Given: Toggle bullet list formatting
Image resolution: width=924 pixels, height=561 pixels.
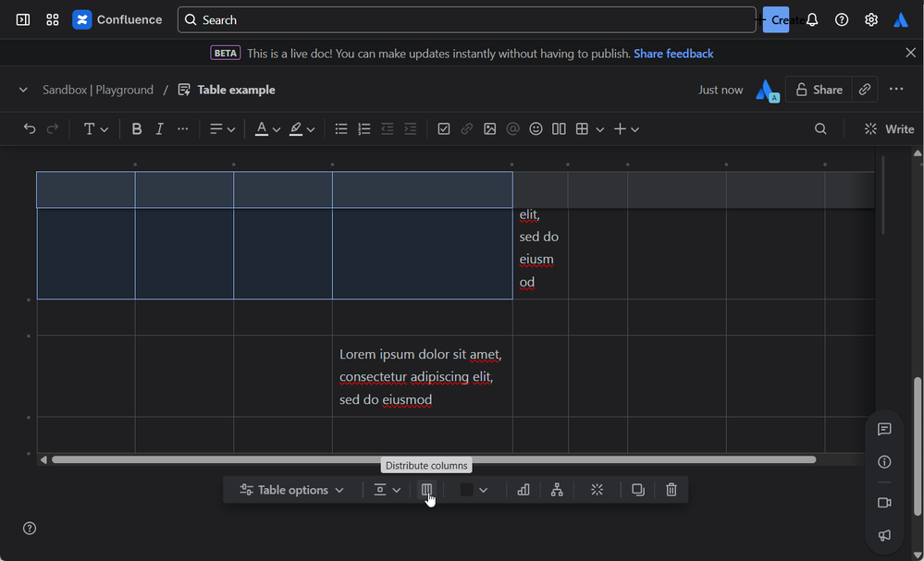Looking at the screenshot, I should click(341, 129).
